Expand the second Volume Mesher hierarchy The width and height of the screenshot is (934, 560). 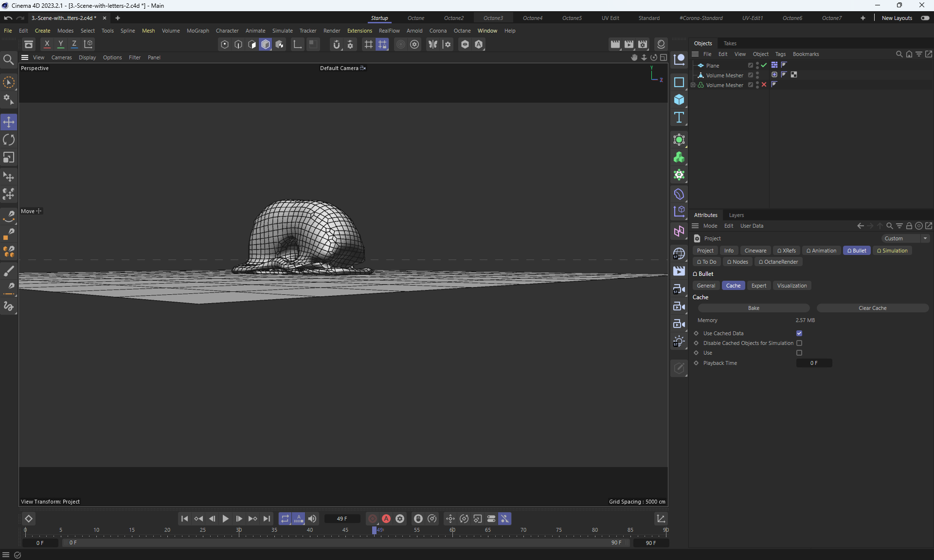coord(693,85)
